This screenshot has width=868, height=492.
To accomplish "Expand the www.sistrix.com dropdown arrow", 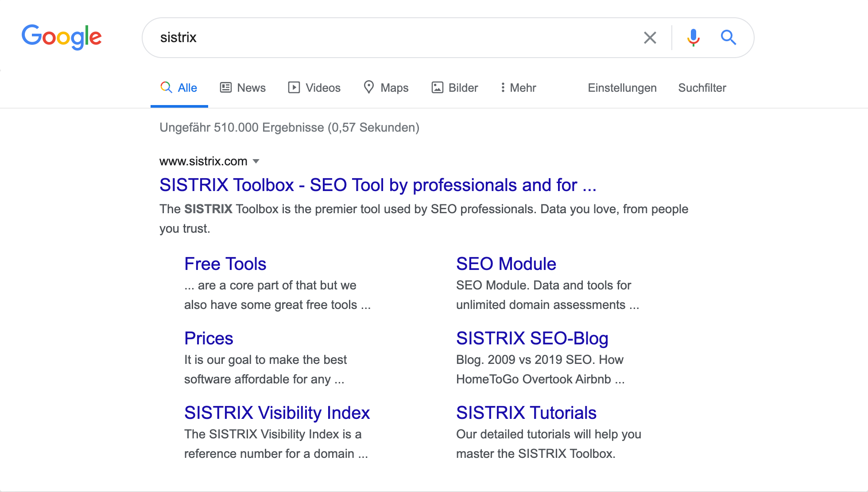I will 258,161.
